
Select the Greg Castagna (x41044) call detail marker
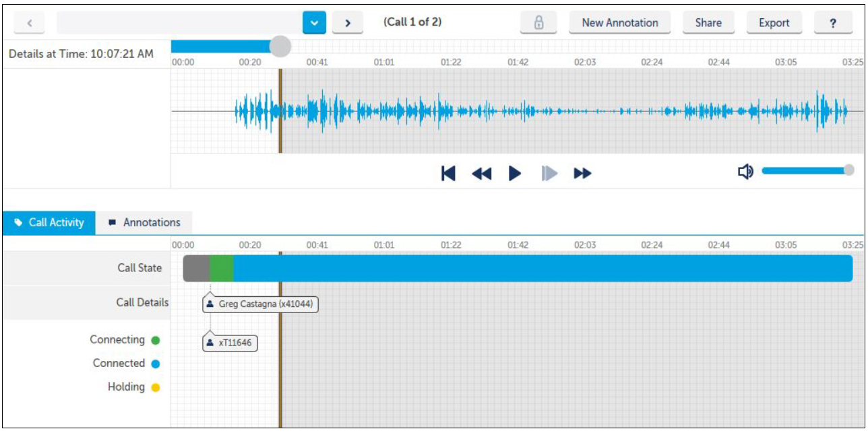pyautogui.click(x=261, y=304)
